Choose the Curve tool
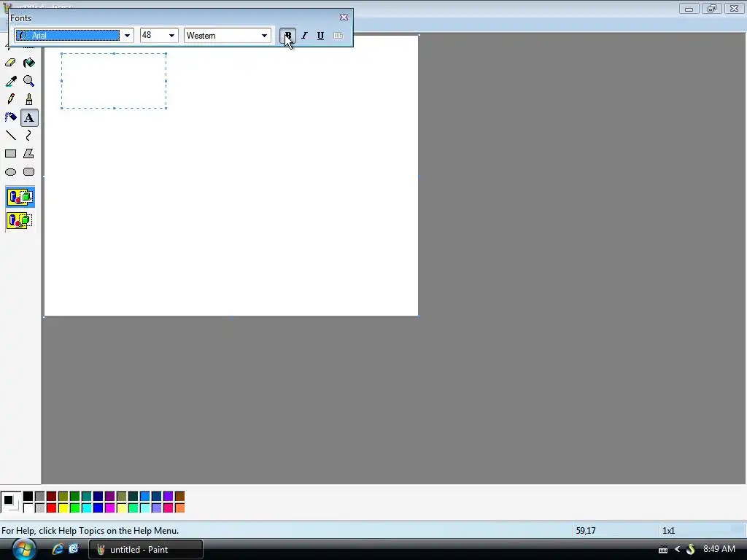Viewport: 747px width, 560px height. pyautogui.click(x=28, y=136)
